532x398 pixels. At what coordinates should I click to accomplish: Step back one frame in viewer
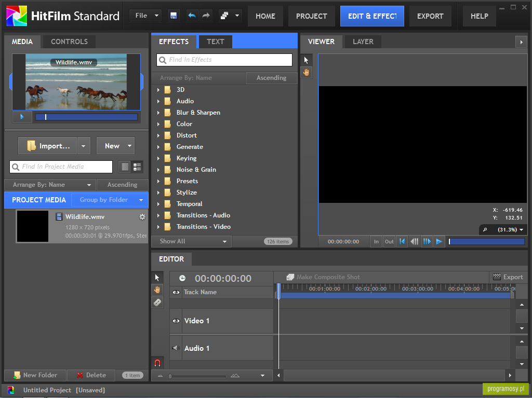point(414,241)
